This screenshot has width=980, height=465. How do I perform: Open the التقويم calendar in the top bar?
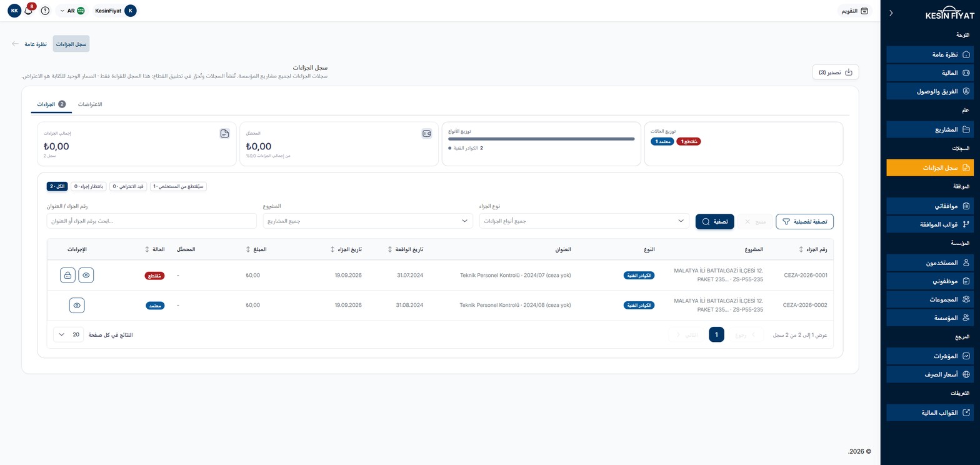coord(854,11)
